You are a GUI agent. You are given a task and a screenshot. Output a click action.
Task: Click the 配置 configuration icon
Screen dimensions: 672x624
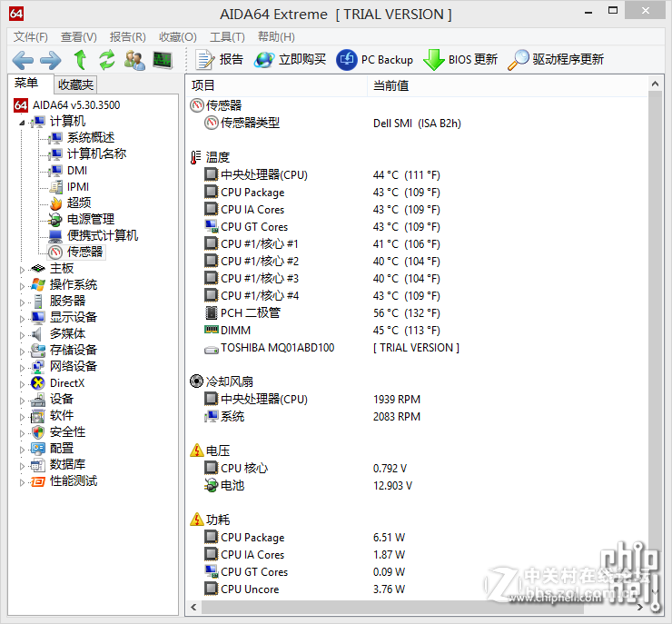coord(38,449)
